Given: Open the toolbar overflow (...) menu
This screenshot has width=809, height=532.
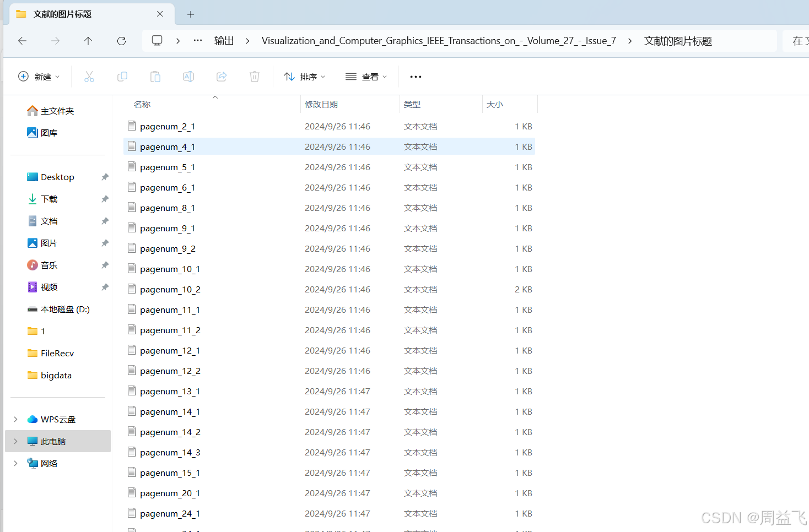Looking at the screenshot, I should point(415,77).
